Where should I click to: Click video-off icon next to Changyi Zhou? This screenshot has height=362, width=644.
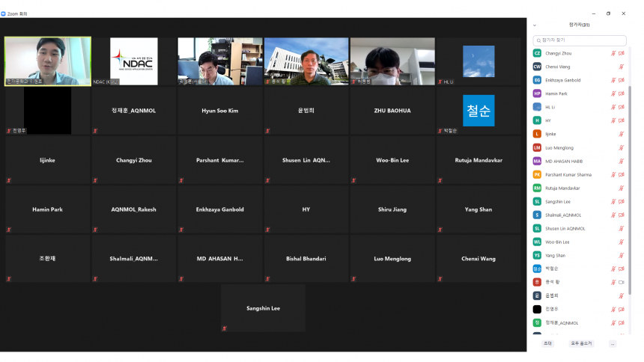point(621,53)
